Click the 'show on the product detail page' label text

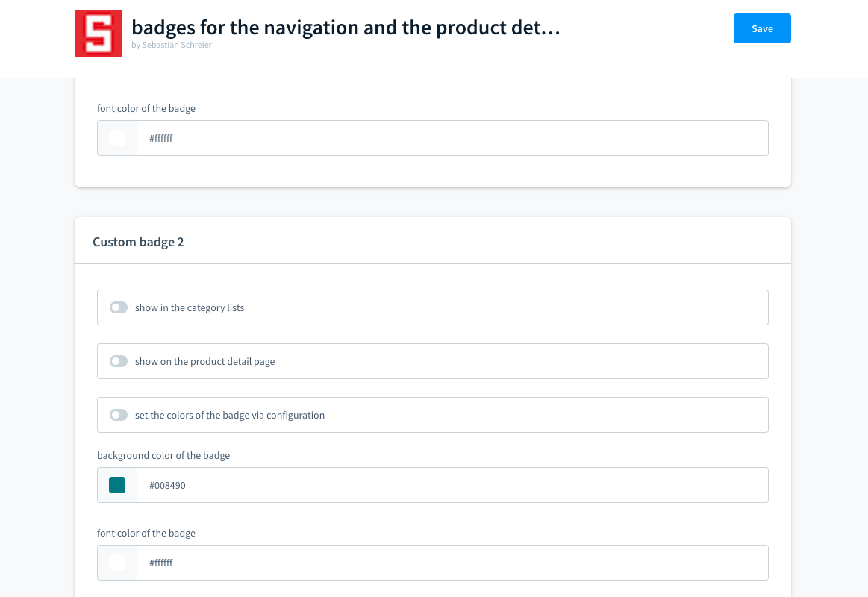(x=205, y=361)
